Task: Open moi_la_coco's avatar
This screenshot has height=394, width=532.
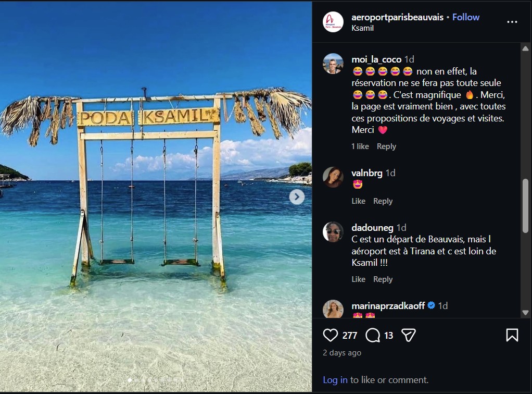Action: point(333,64)
